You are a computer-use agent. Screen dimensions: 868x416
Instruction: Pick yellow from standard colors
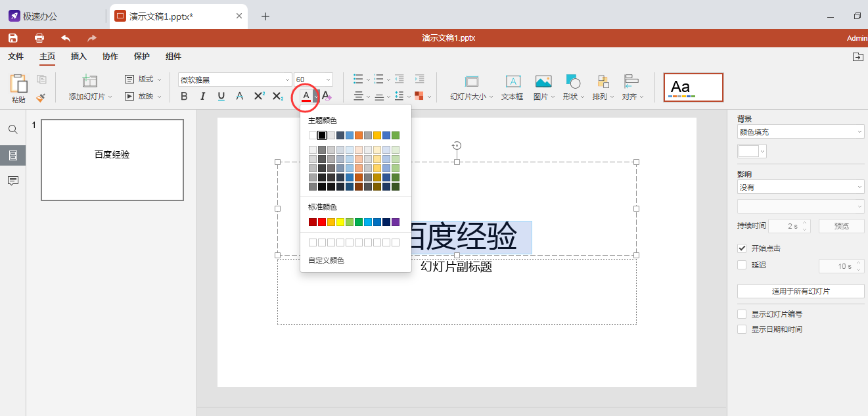(x=340, y=222)
